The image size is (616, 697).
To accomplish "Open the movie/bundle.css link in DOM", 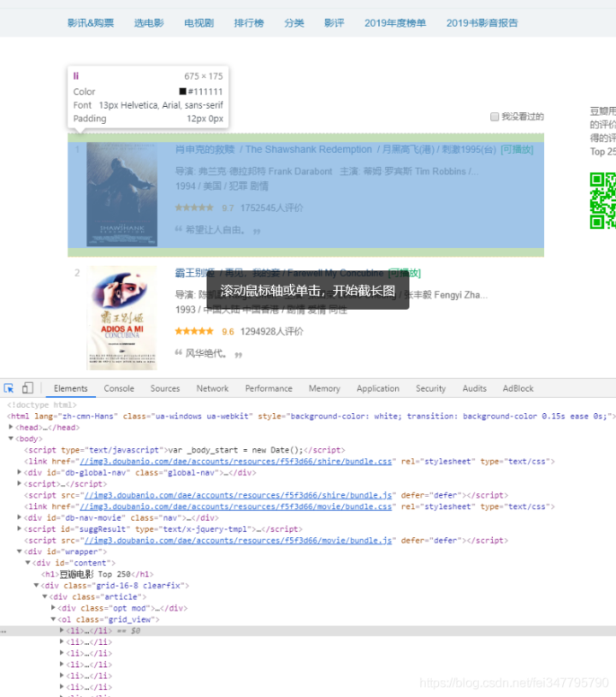I will [x=236, y=506].
